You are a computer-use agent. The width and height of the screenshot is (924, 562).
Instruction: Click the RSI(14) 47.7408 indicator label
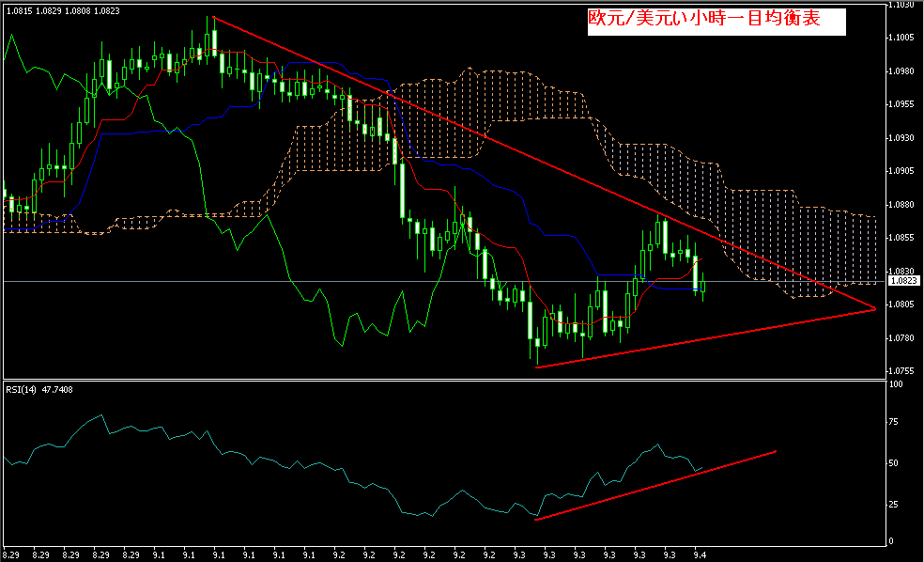[39, 390]
